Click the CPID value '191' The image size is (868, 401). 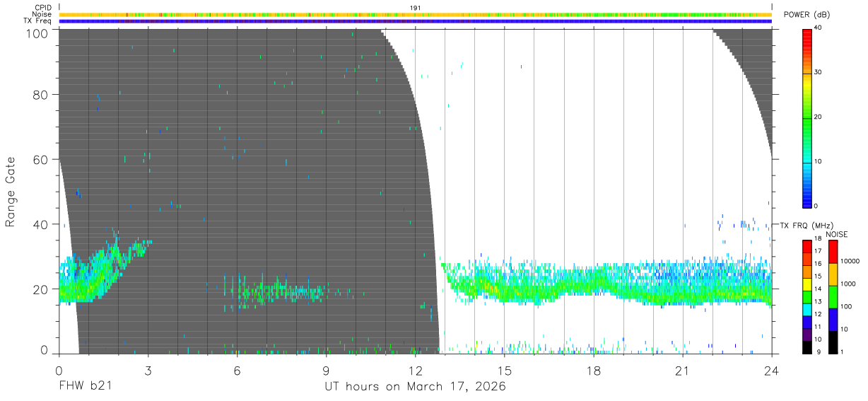(416, 8)
